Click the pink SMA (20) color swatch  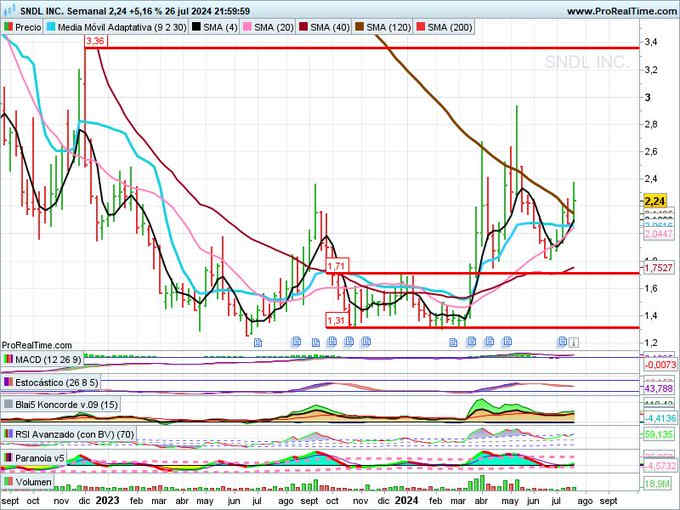coord(247,27)
